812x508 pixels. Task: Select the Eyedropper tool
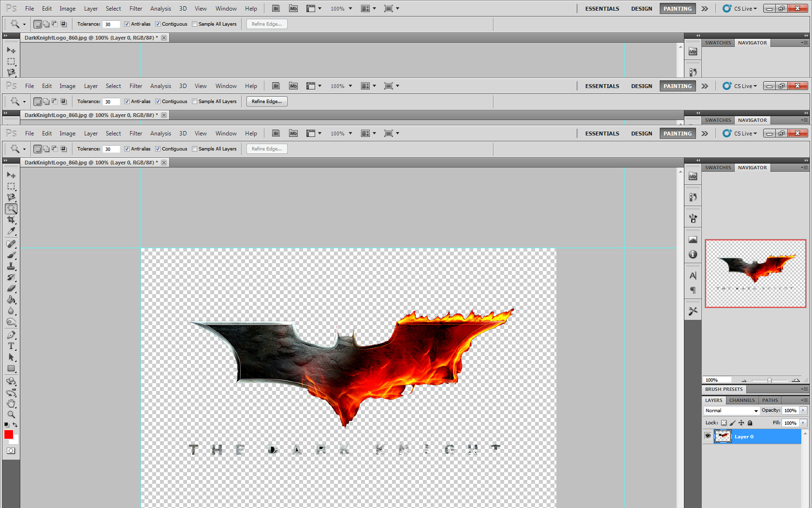point(11,231)
